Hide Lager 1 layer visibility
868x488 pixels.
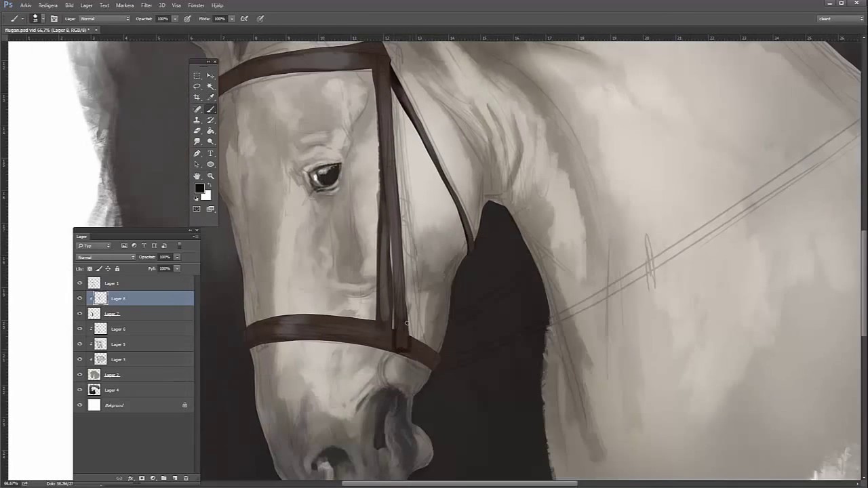80,283
